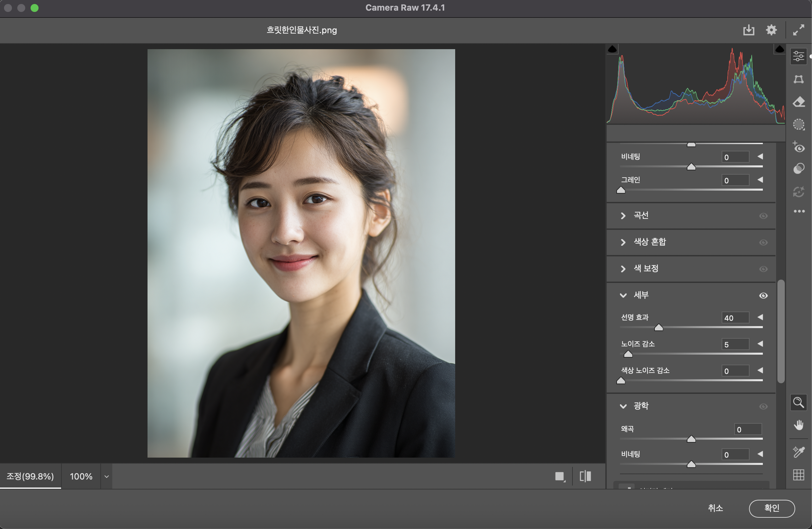The height and width of the screenshot is (529, 812).
Task: Click the save image download icon
Action: pyautogui.click(x=749, y=30)
